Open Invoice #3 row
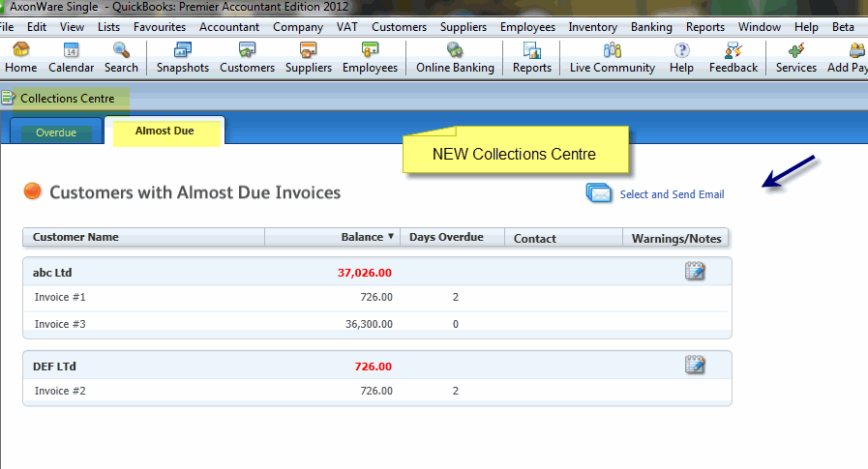Image resolution: width=868 pixels, height=469 pixels. point(377,324)
